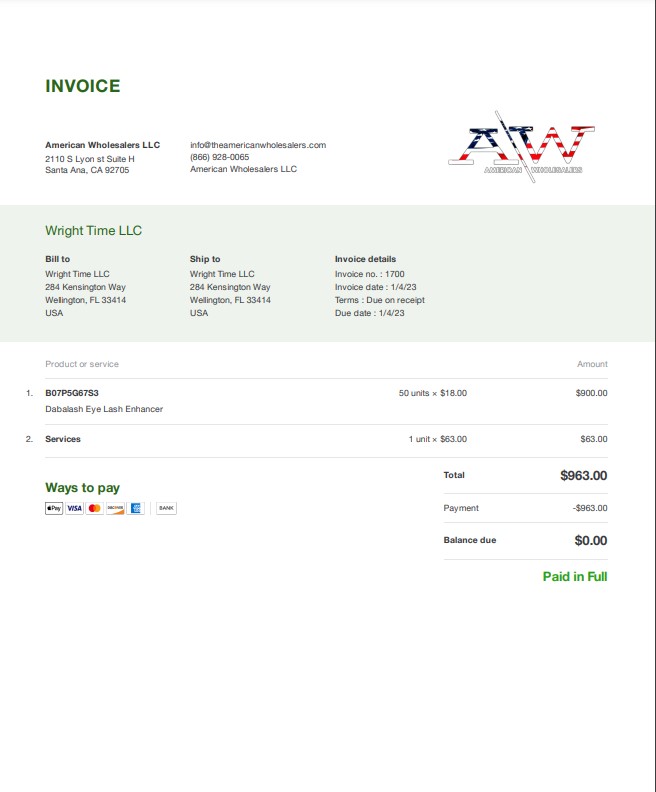This screenshot has width=656, height=792.
Task: Click the Invoice details heading
Action: [365, 259]
